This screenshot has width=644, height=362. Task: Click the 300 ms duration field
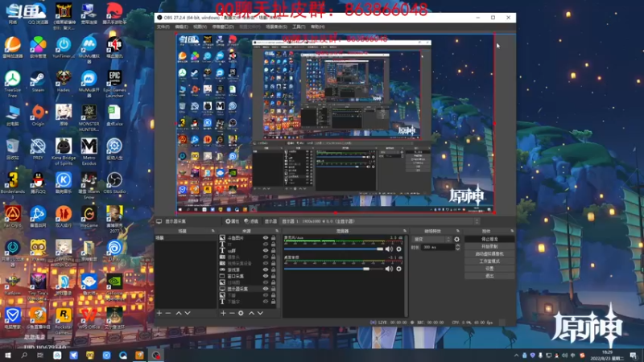tap(438, 247)
